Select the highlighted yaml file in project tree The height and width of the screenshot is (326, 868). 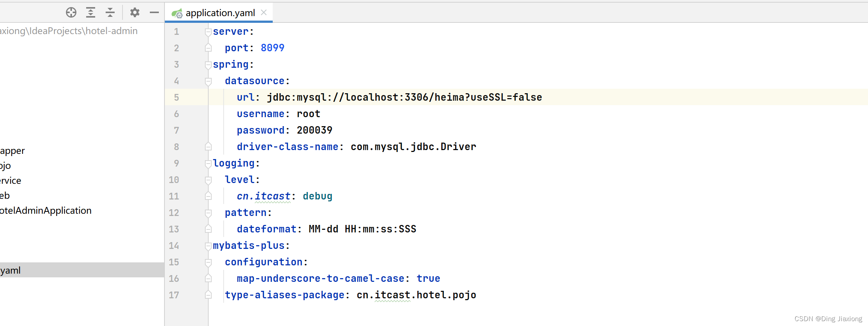[x=82, y=270]
